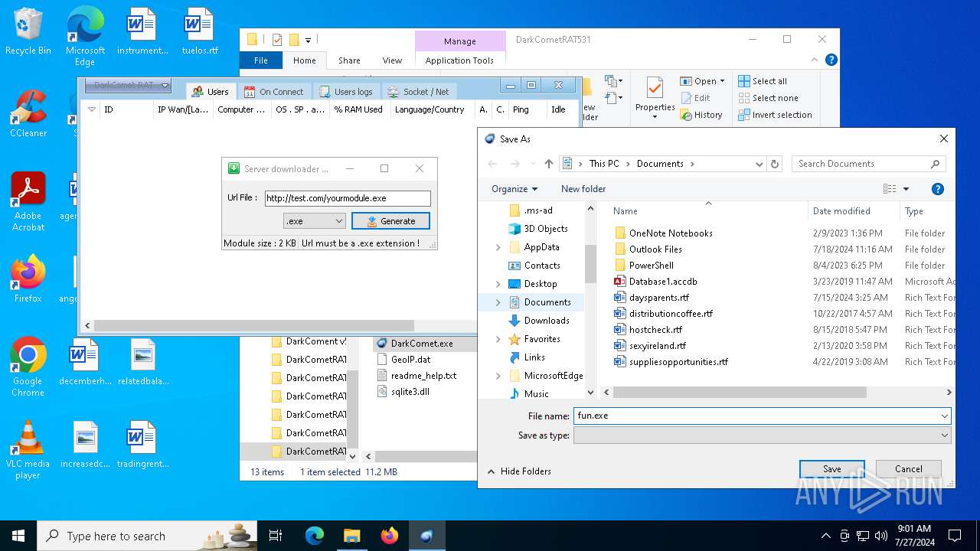Viewport: 980px width, 551px height.
Task: Click Invert selection in ribbon
Action: tap(775, 115)
